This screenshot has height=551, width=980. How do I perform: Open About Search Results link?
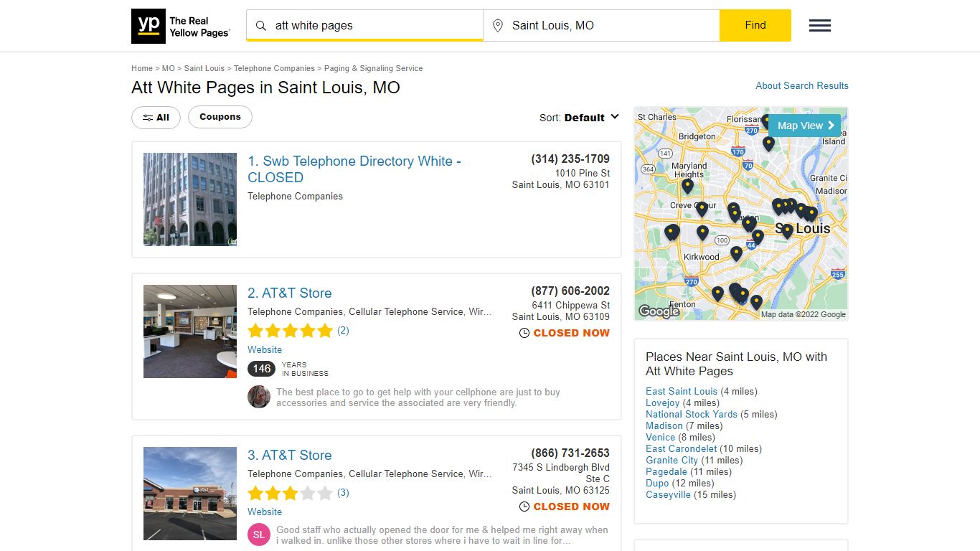click(802, 85)
